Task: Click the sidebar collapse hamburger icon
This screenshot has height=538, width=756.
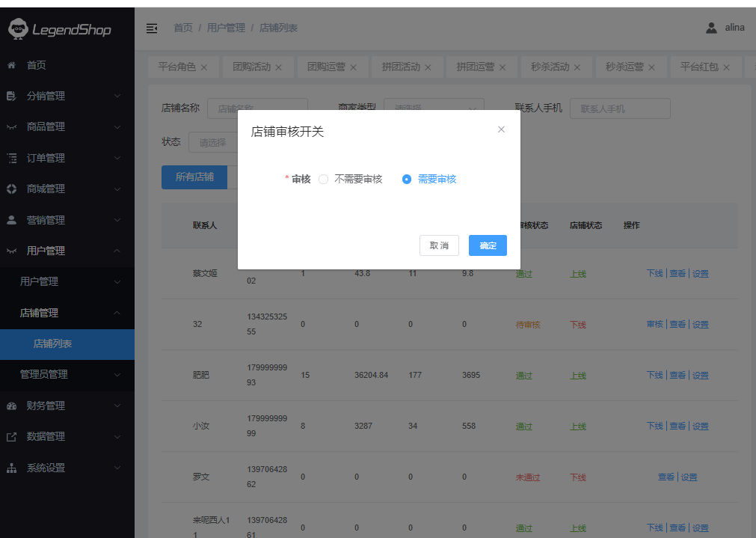Action: (x=152, y=28)
